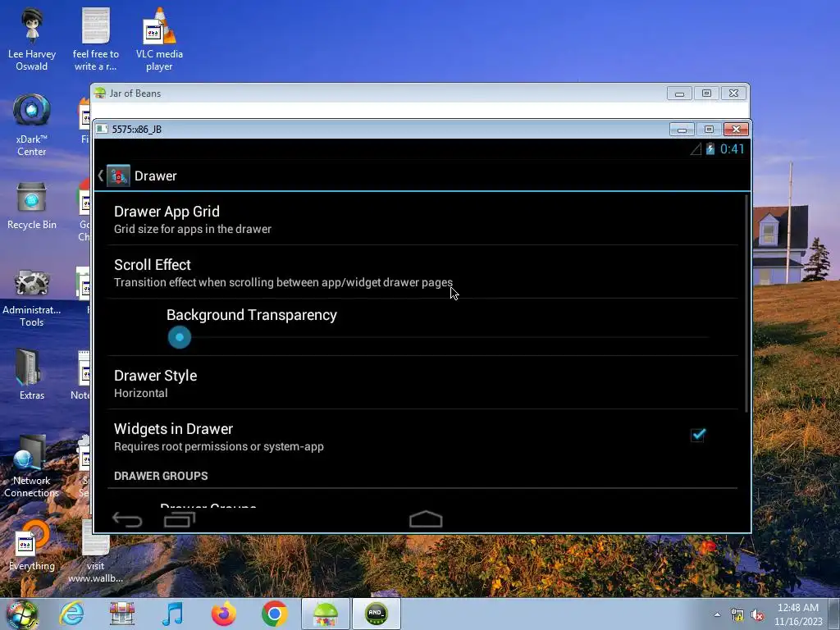Viewport: 840px width, 630px height.
Task: Select Network Connections desktop icon
Action: click(32, 467)
